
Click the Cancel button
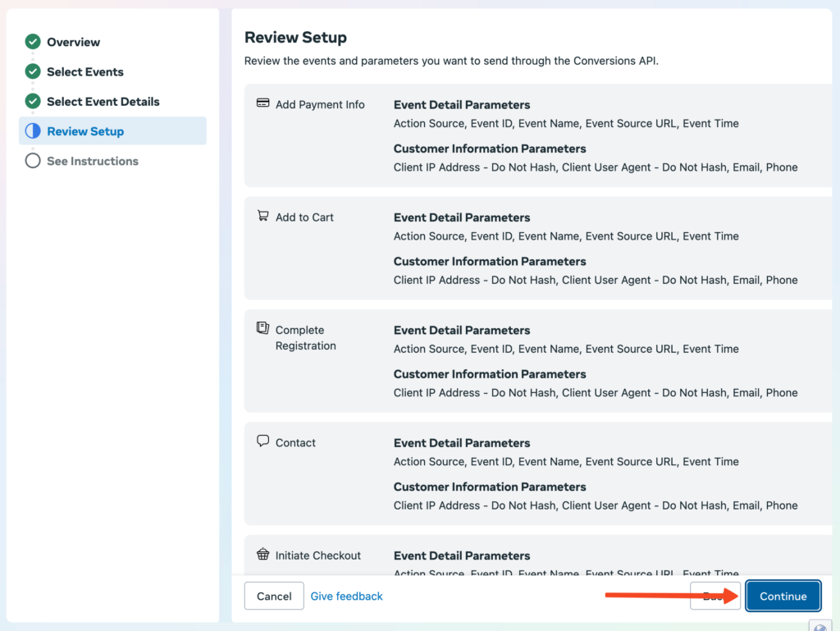274,596
